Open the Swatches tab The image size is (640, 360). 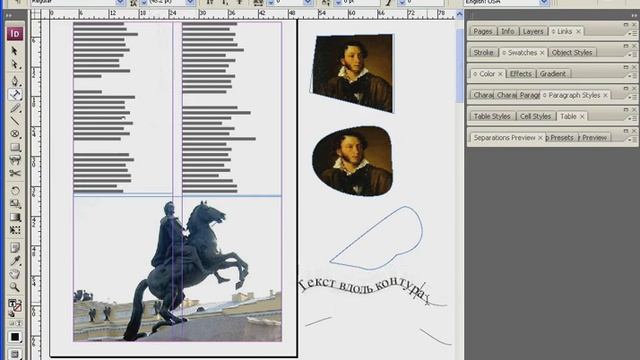pos(522,53)
